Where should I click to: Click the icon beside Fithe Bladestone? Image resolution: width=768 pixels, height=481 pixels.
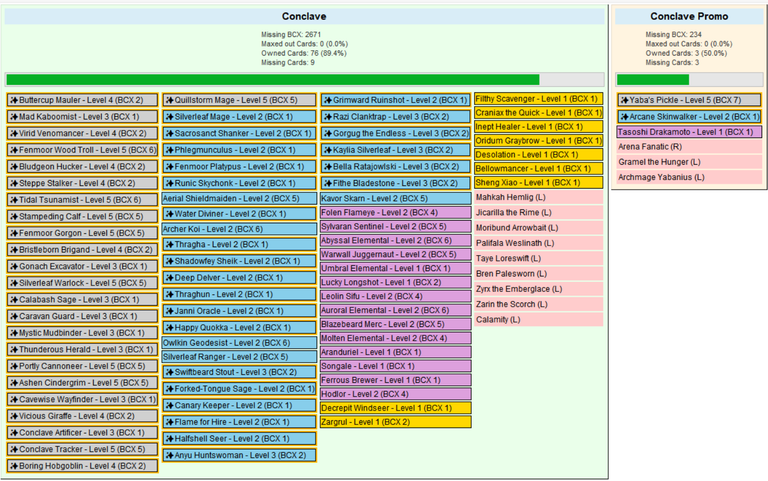coord(328,184)
